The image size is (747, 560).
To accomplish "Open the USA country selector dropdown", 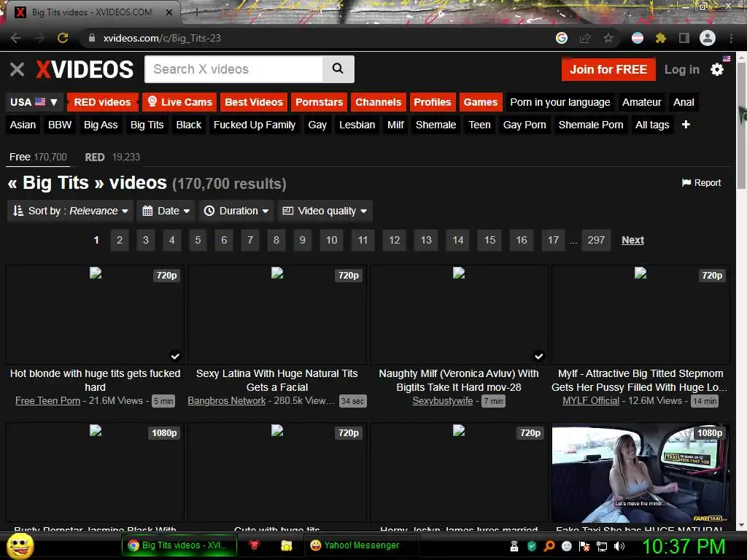I will coord(34,102).
